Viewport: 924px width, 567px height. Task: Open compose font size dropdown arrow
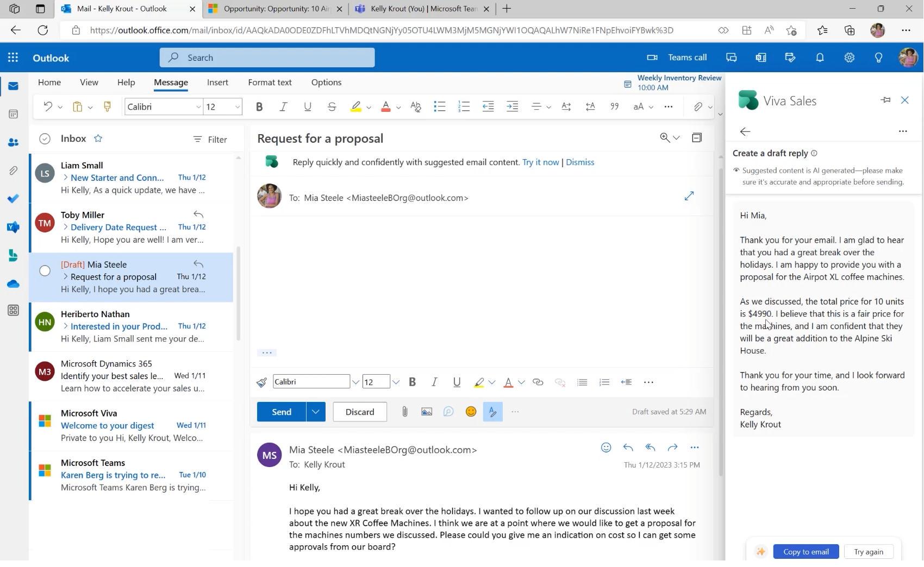(x=396, y=382)
